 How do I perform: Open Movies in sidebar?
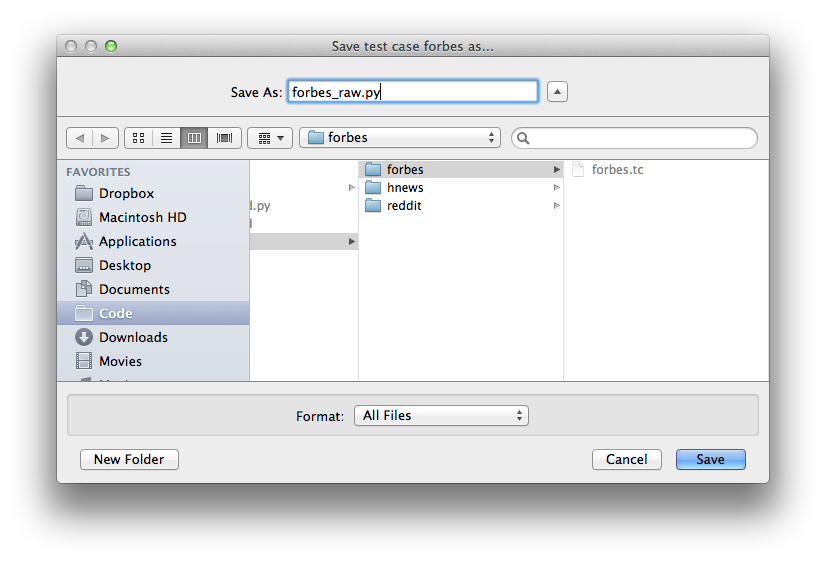pos(153,361)
